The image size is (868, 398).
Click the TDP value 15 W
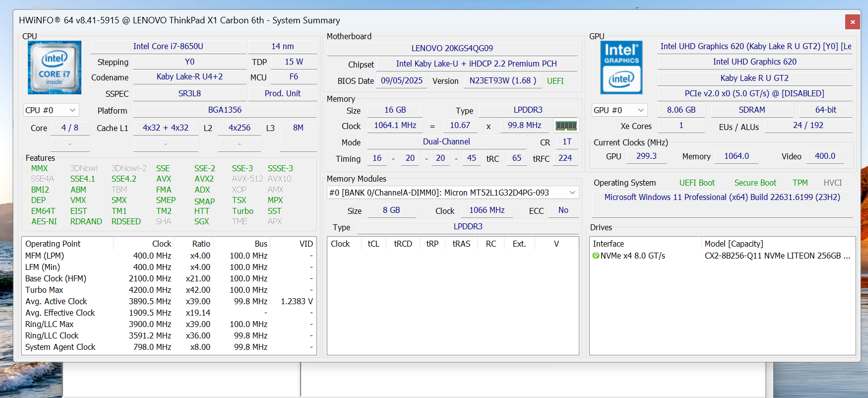[294, 62]
